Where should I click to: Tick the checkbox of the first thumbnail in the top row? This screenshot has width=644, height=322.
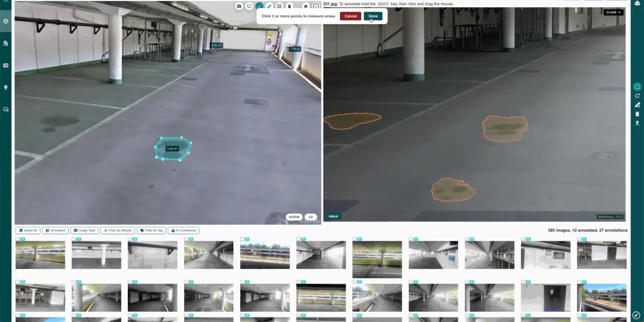tap(17, 239)
